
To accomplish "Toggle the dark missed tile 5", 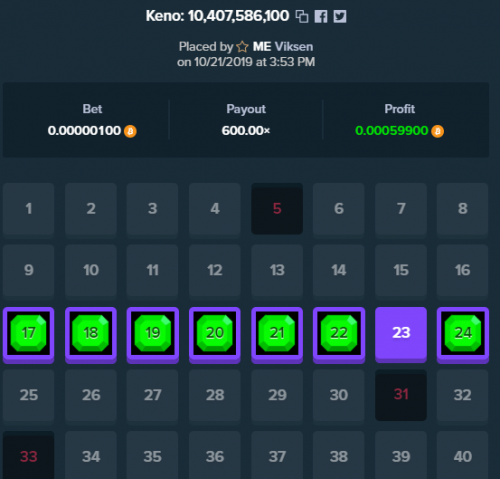I will coord(277,209).
